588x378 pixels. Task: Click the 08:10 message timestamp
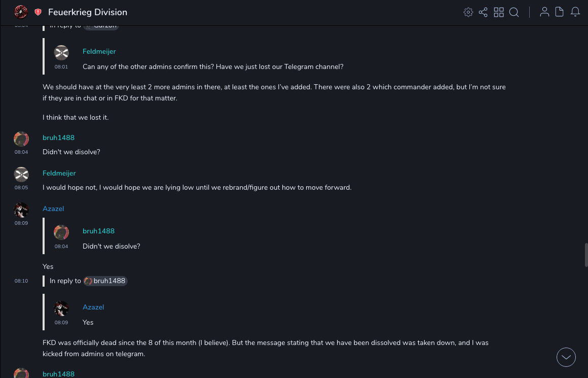point(21,281)
